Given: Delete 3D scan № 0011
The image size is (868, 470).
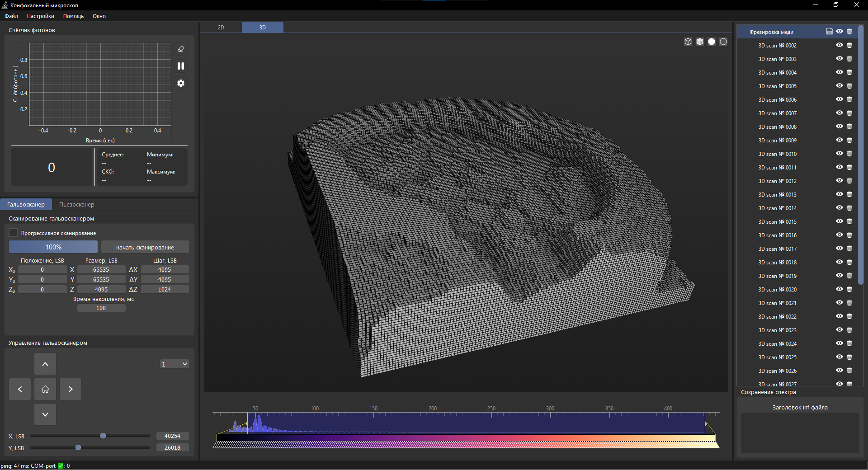Looking at the screenshot, I should 849,167.
